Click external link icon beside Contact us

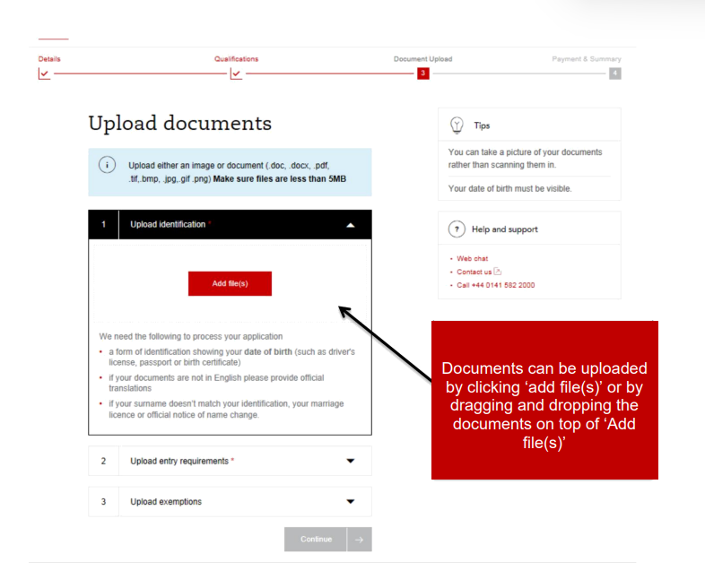click(498, 272)
